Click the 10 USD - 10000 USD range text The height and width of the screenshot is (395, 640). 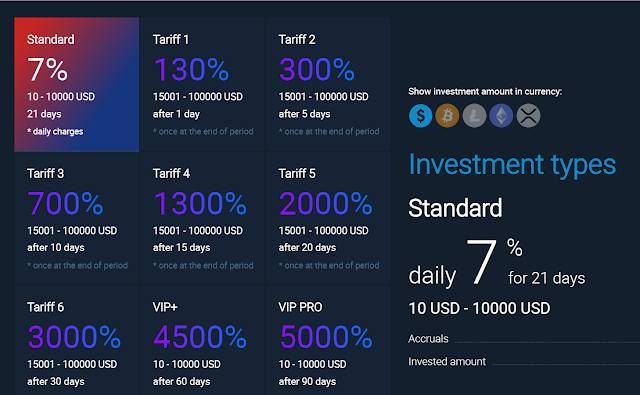tap(479, 308)
